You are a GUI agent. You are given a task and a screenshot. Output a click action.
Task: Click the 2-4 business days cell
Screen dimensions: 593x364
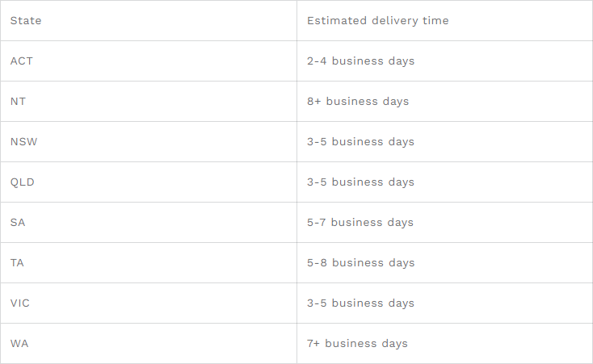444,61
